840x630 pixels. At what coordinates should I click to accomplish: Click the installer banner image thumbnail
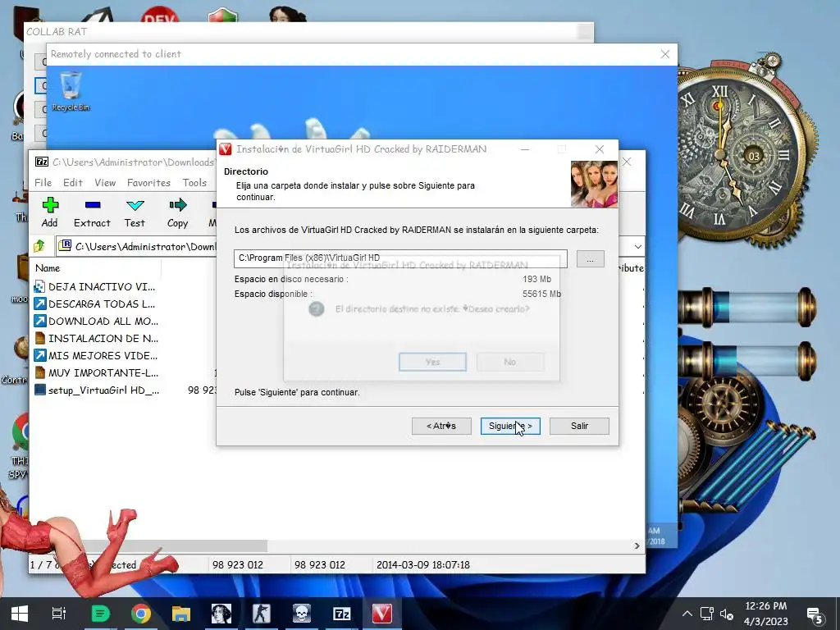(594, 184)
